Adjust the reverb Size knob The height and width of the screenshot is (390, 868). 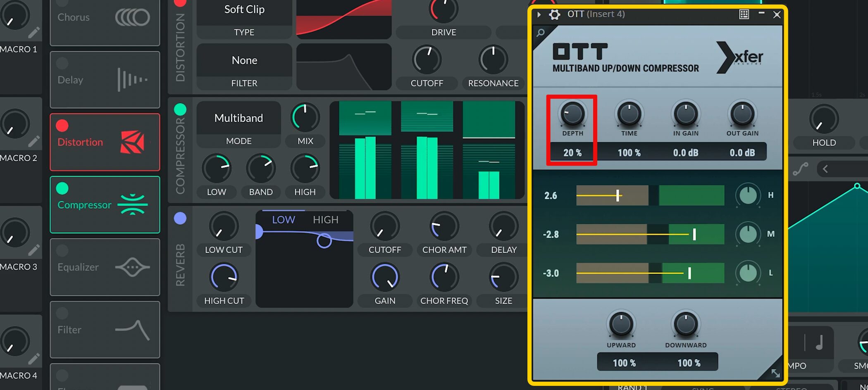pos(503,278)
